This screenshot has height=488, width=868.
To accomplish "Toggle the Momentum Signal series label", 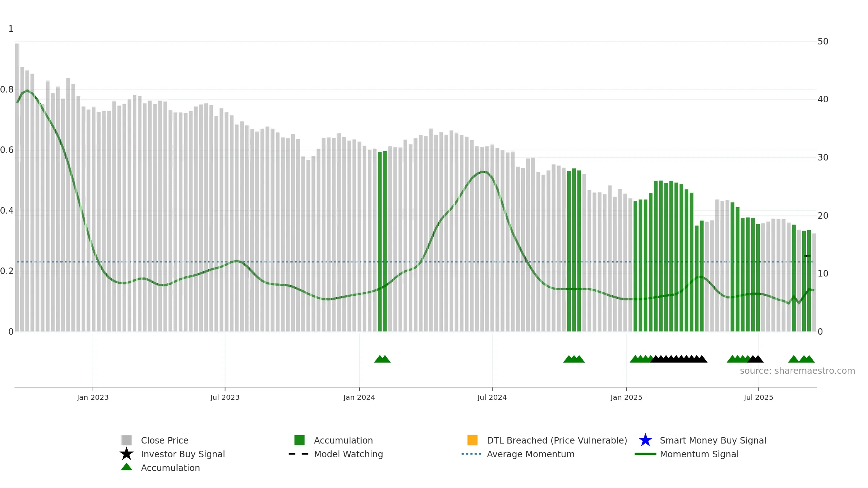I will tap(699, 454).
